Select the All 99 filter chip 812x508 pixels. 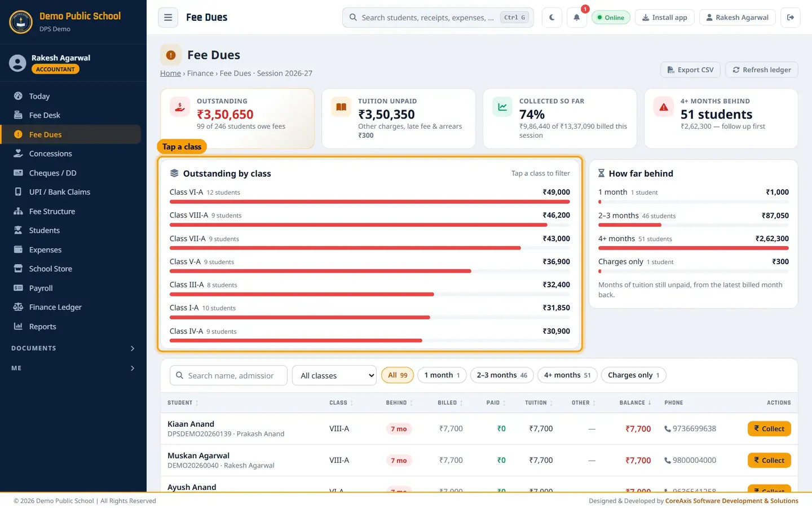(398, 375)
